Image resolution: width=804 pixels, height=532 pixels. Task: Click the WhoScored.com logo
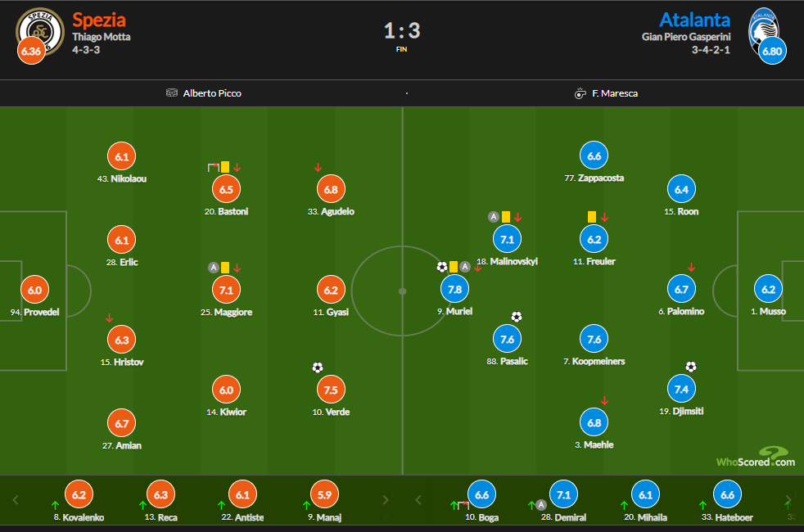click(755, 458)
